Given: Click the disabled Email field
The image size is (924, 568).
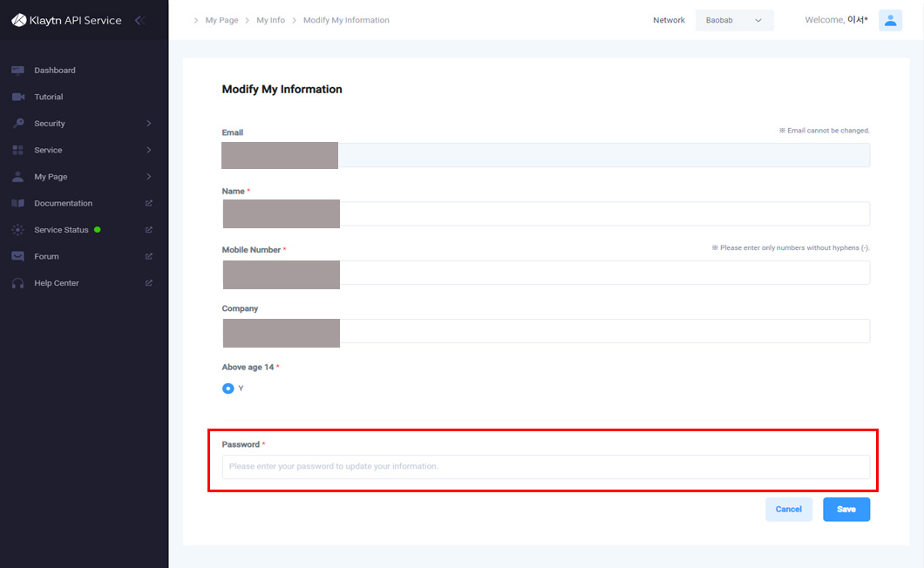Looking at the screenshot, I should tap(546, 155).
